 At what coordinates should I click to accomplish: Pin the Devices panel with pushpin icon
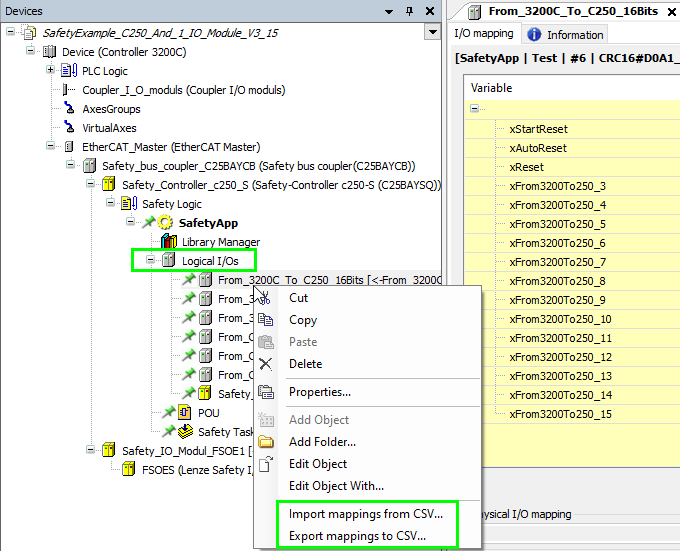(409, 11)
